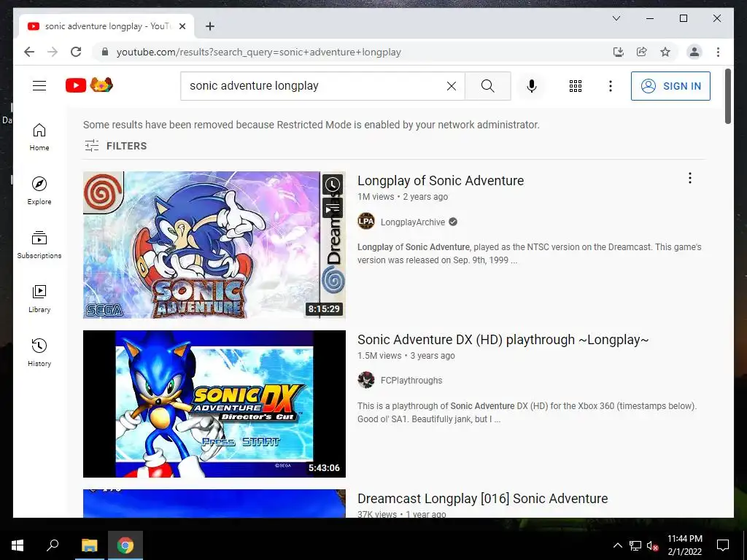Open YouTube settings three-dot menu
Image resolution: width=747 pixels, height=560 pixels.
click(611, 86)
